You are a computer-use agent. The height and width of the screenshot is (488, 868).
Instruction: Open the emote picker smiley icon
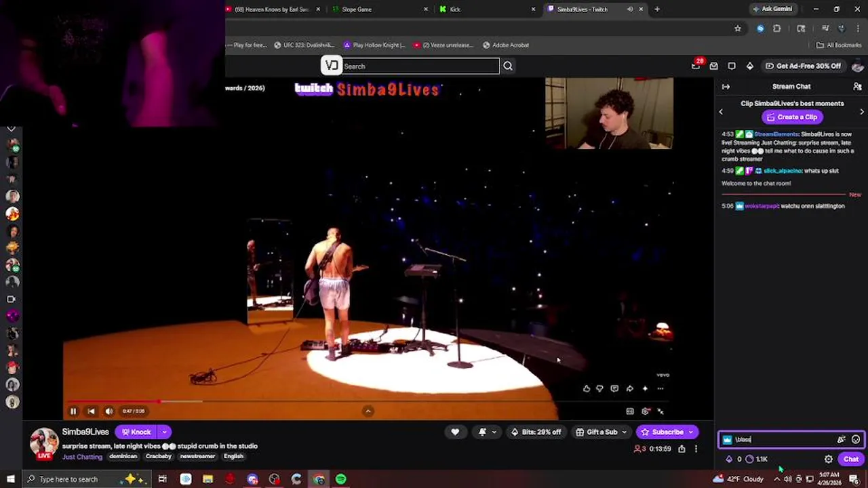856,439
